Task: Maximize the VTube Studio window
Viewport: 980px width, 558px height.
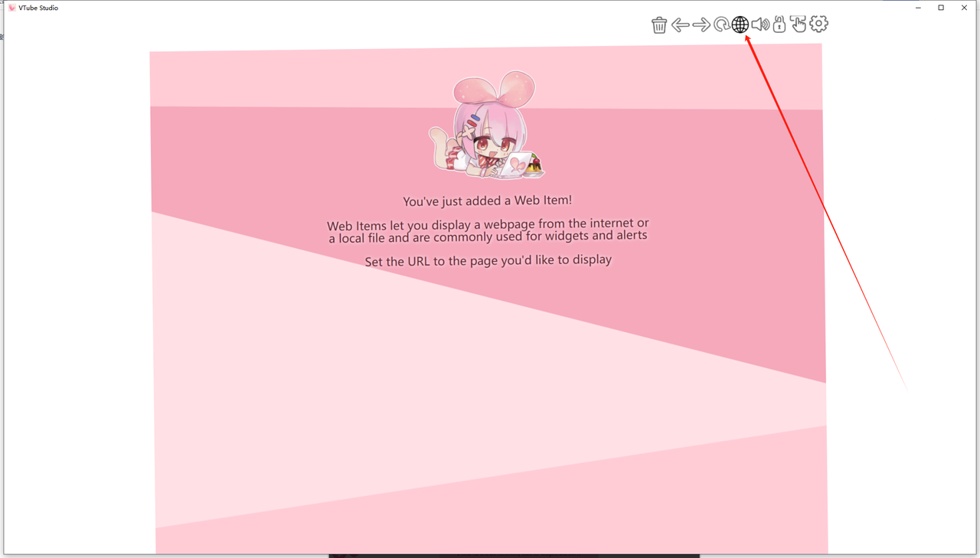Action: point(941,8)
